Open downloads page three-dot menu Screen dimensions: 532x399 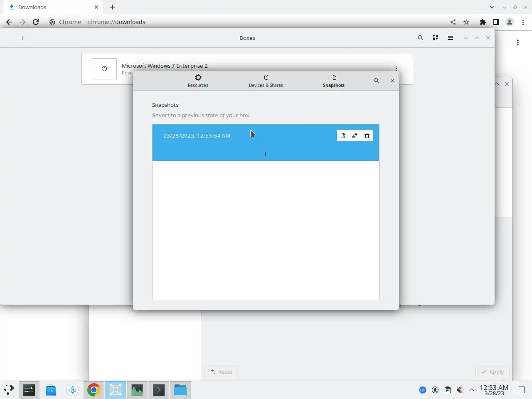click(x=518, y=42)
